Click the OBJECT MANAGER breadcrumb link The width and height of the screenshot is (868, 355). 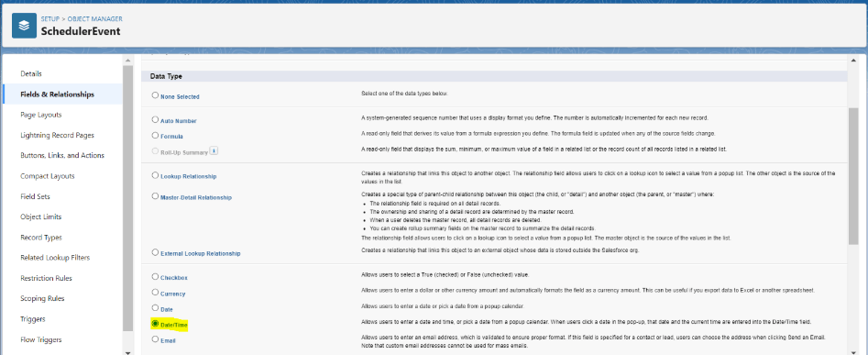click(94, 19)
